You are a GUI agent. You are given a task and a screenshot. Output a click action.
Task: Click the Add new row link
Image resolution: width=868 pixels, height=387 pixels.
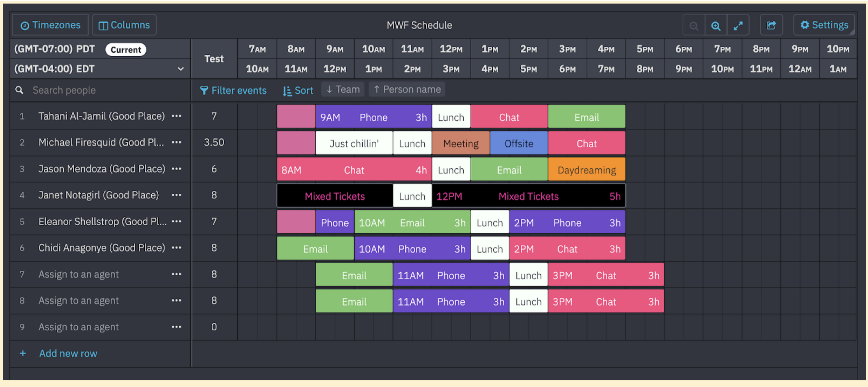68,353
